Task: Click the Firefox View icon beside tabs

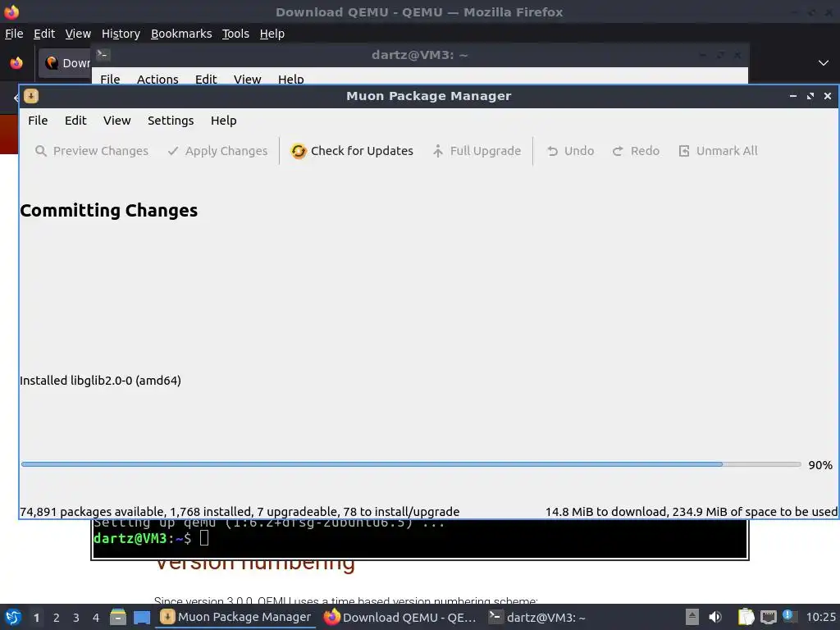Action: point(16,63)
